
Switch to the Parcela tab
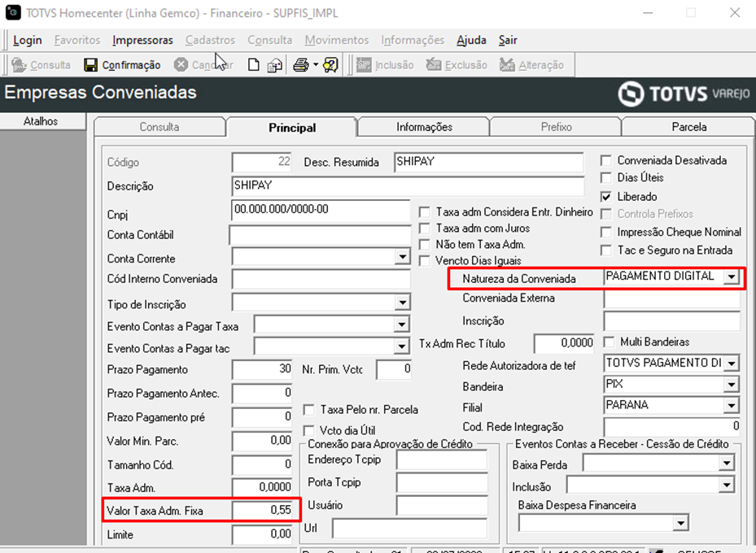tap(689, 127)
